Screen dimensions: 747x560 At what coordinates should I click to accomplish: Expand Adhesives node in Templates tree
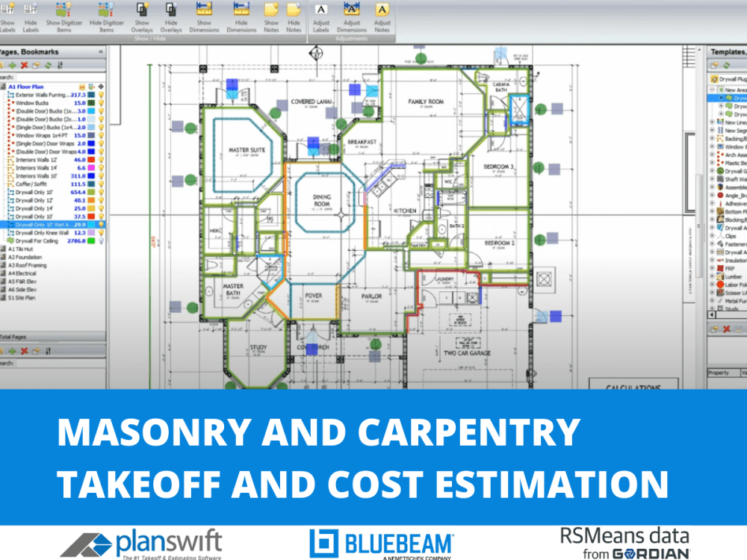pyautogui.click(x=713, y=203)
